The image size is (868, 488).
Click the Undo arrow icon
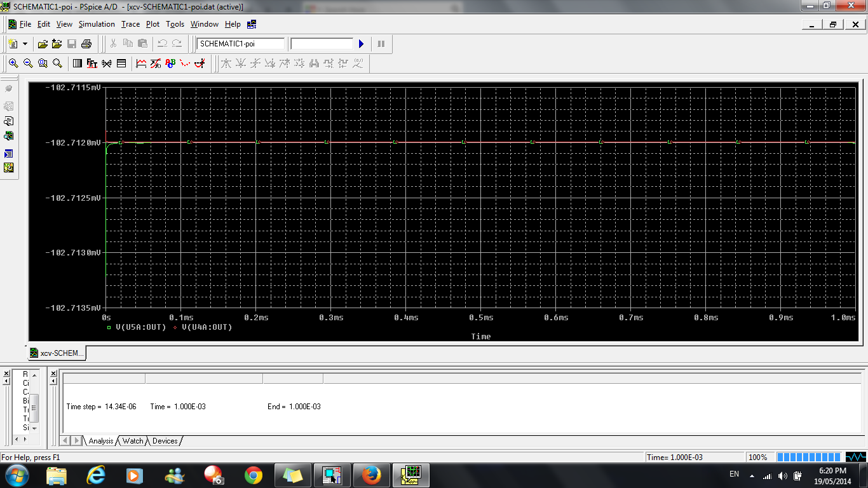[x=162, y=44]
